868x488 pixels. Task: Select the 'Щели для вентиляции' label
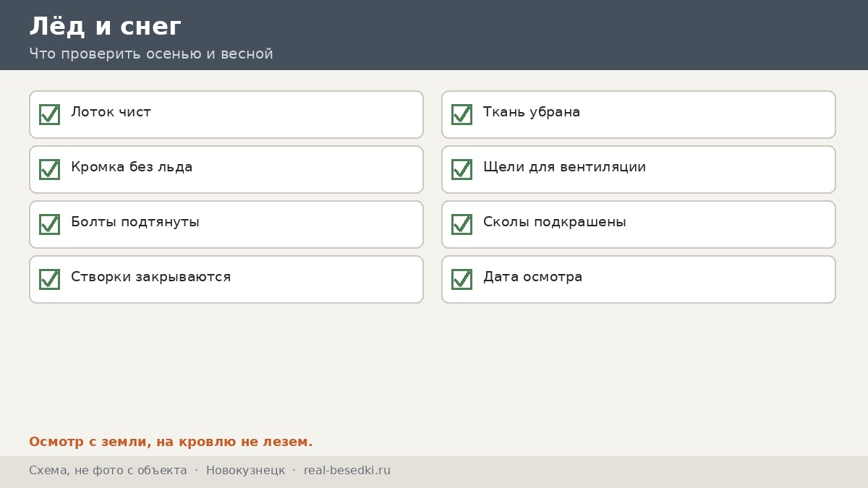(564, 167)
